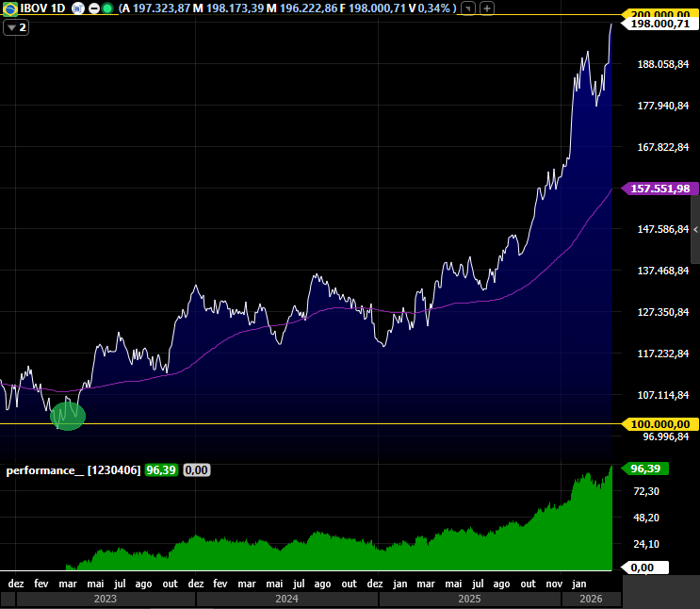This screenshot has height=609, width=700.
Task: Expand the indicators dropdown labeled 2
Action: pos(16,27)
